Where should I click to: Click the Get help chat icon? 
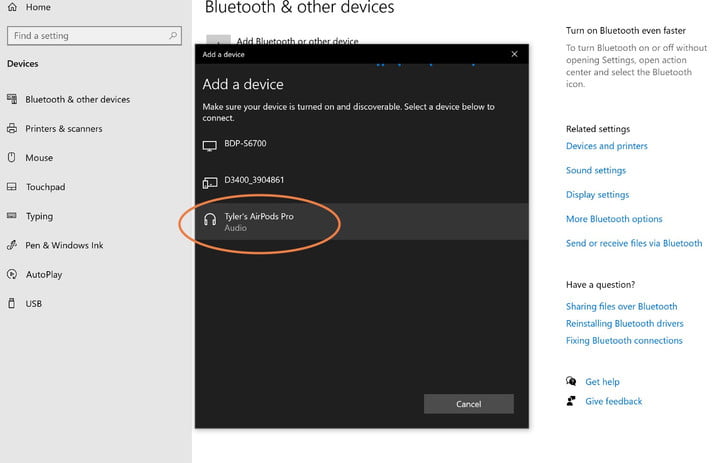click(x=571, y=381)
